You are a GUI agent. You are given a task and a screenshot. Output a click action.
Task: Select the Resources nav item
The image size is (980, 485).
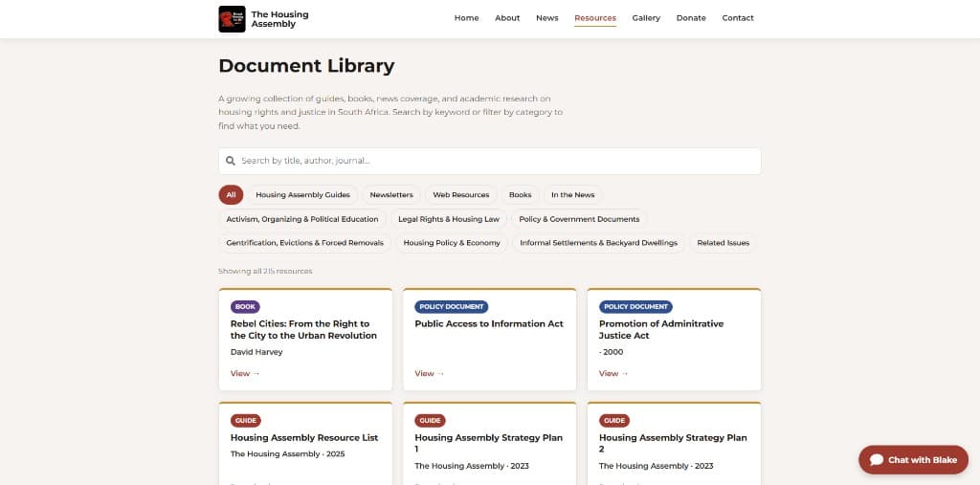pos(595,18)
